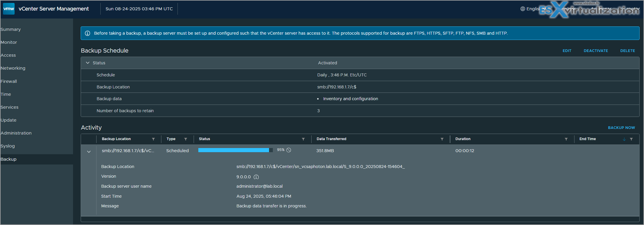Collapse the Status section chevron

[x=87, y=63]
